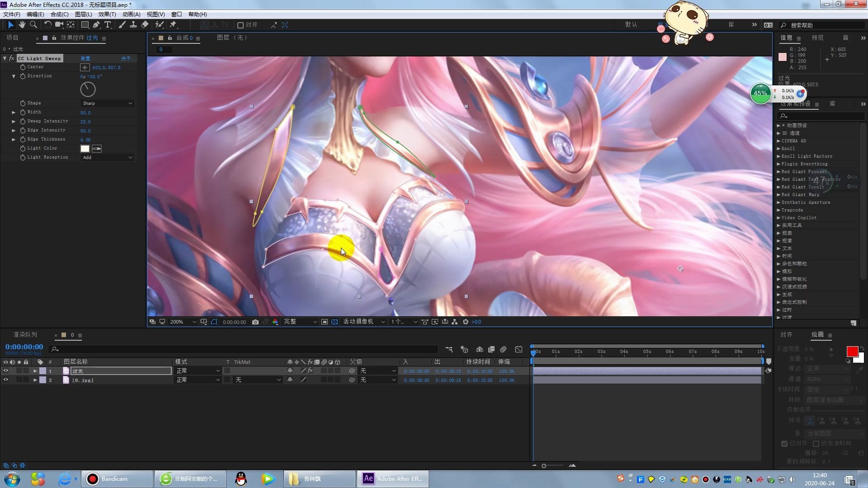Open the Shape dropdown set to Sharp
This screenshot has height=488, width=868.
(107, 103)
